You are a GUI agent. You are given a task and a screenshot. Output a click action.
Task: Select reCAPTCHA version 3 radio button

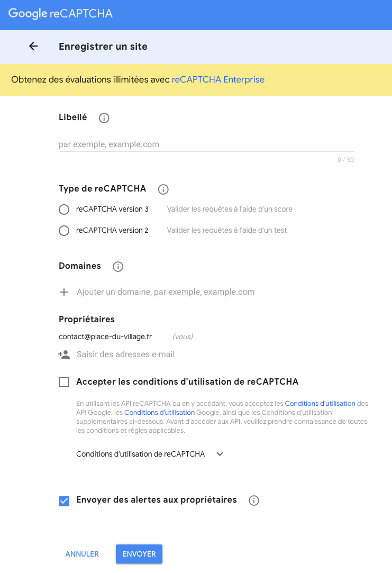tap(64, 210)
